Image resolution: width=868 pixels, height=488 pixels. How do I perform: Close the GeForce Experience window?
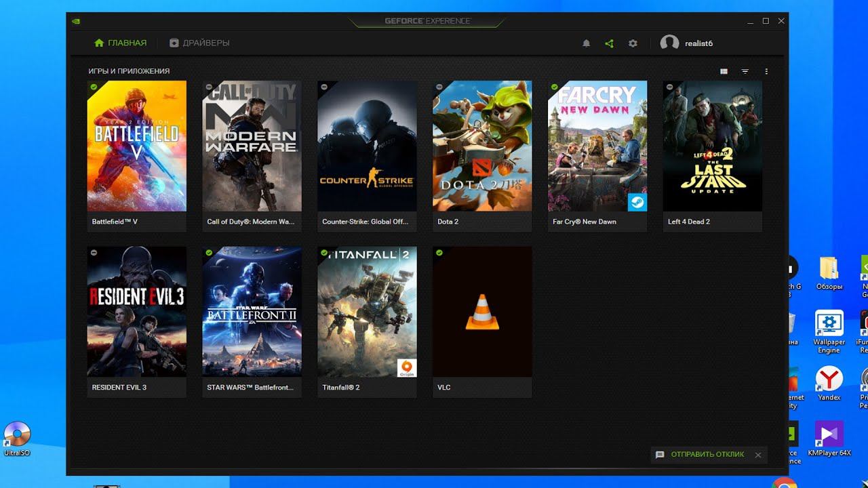click(x=781, y=21)
